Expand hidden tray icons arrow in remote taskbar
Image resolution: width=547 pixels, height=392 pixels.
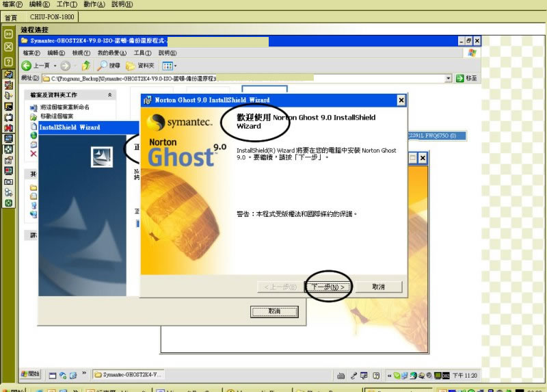point(389,376)
